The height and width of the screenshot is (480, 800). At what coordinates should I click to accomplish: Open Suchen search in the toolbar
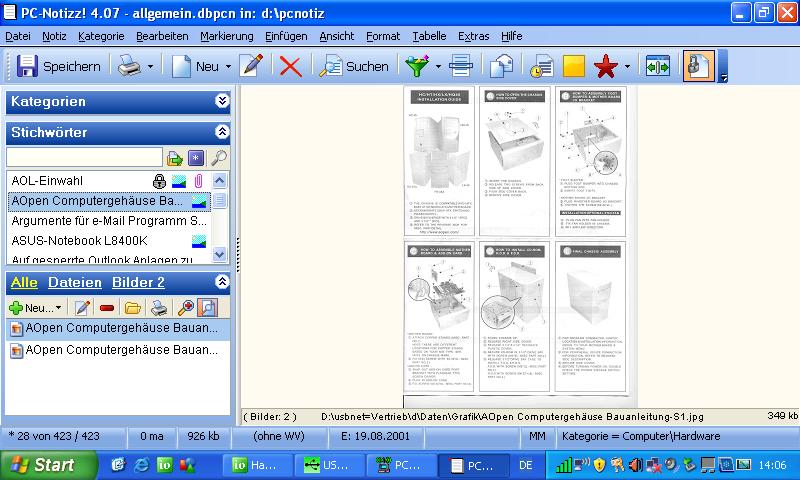(x=354, y=67)
